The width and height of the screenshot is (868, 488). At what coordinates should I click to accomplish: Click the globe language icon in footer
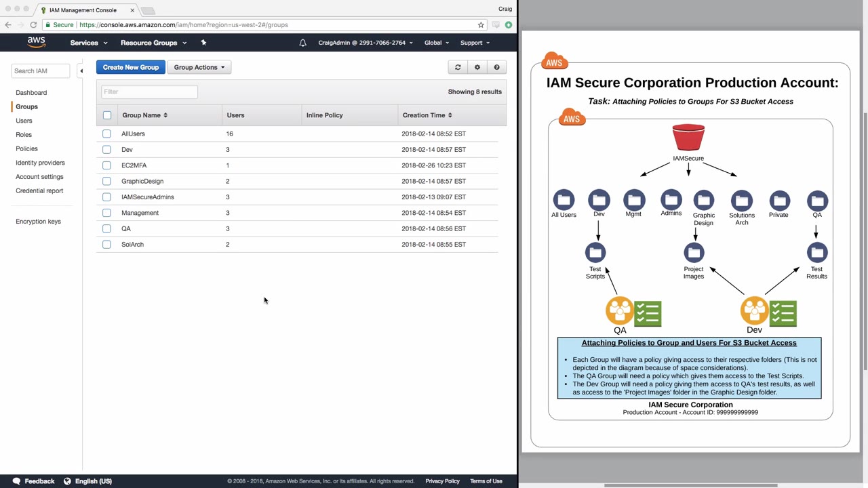[x=67, y=481]
